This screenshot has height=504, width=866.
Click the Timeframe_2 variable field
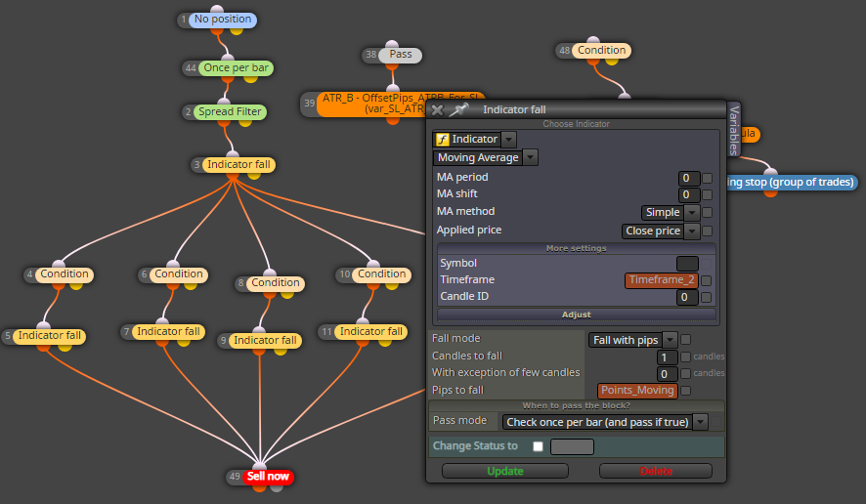[661, 280]
